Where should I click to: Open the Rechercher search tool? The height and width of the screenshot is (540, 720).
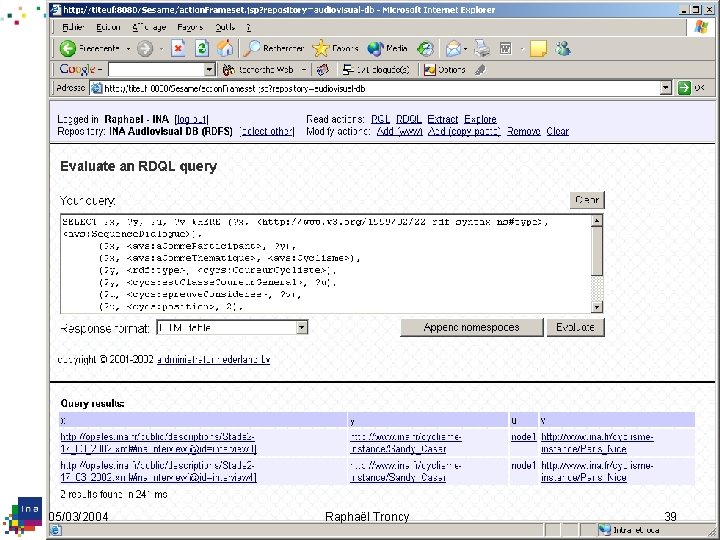pyautogui.click(x=273, y=48)
